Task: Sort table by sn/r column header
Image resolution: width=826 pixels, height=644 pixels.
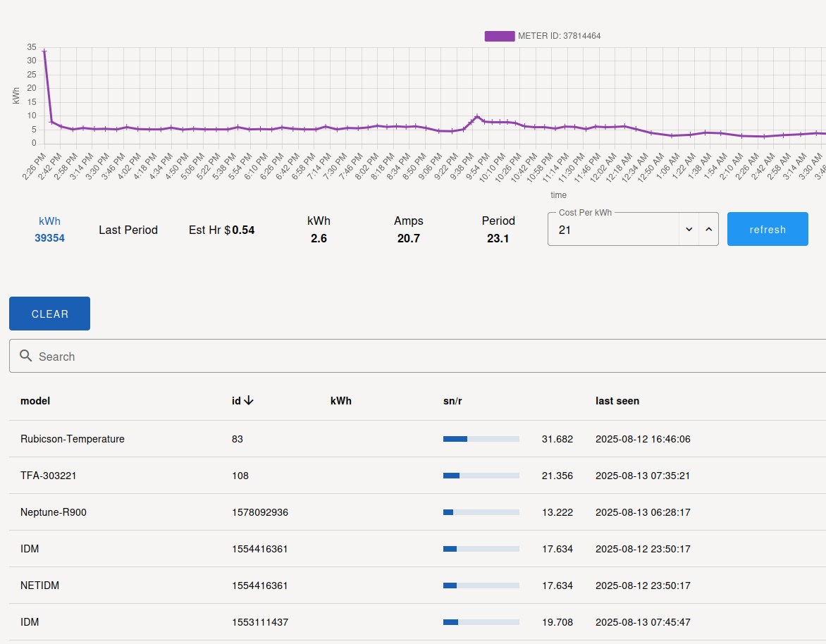Action: [452, 401]
